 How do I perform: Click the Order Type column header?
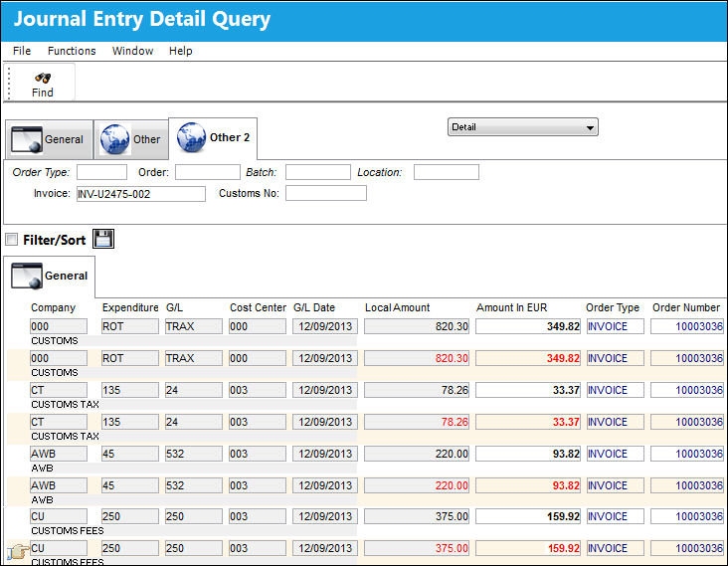pyautogui.click(x=613, y=307)
